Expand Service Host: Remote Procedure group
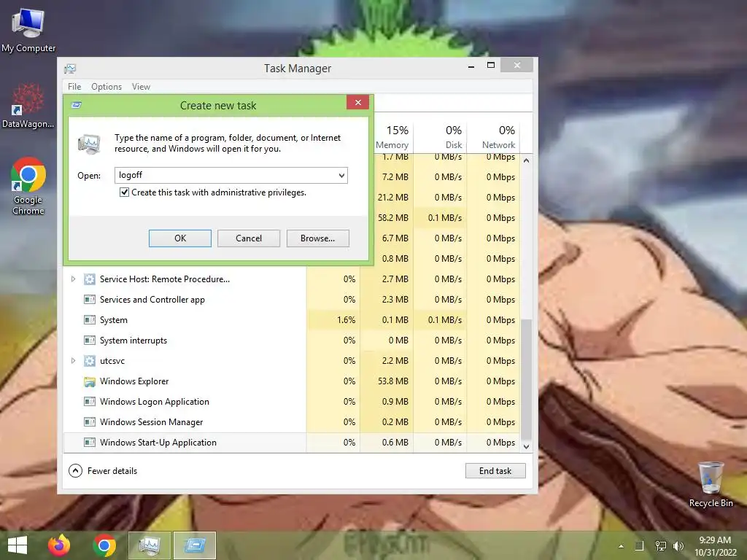Screen dimensions: 747x560 coord(73,279)
